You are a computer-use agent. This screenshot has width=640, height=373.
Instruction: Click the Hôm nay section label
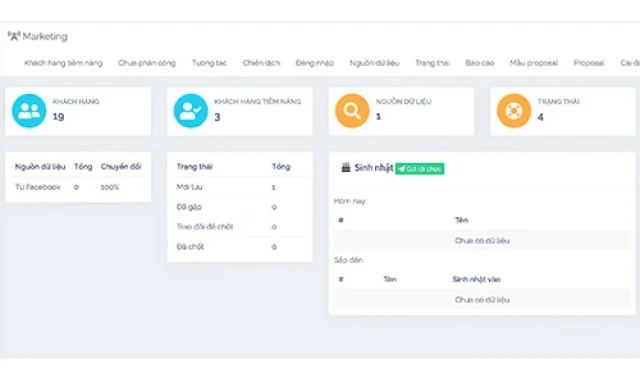350,201
